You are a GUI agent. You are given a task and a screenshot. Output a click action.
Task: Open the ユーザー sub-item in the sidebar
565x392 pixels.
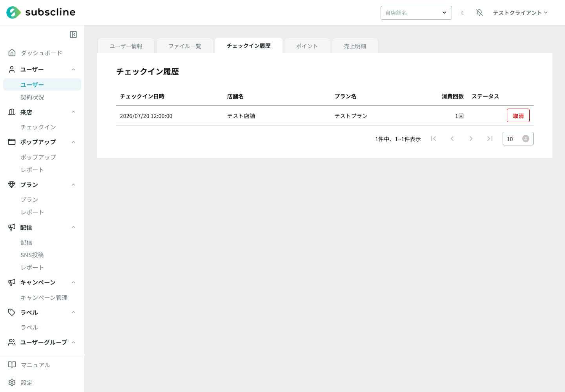[42, 84]
